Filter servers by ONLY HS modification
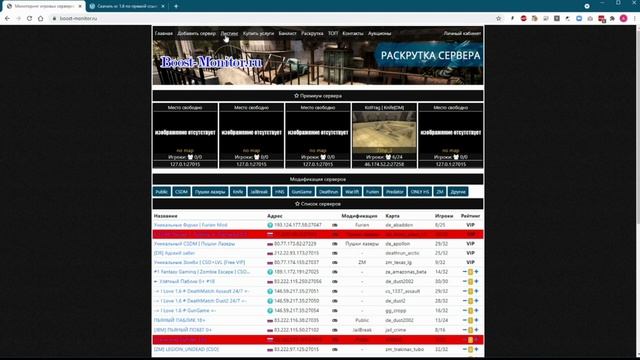 coord(420,192)
